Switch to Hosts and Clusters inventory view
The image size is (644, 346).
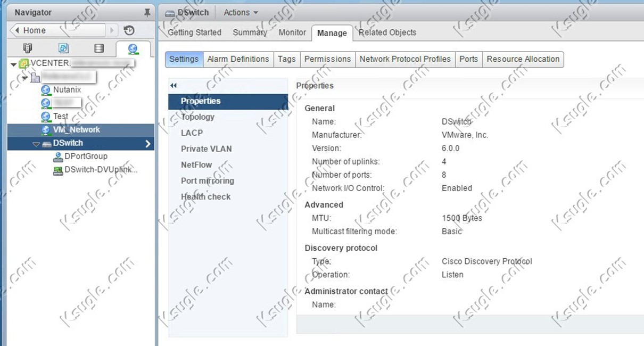(28, 48)
